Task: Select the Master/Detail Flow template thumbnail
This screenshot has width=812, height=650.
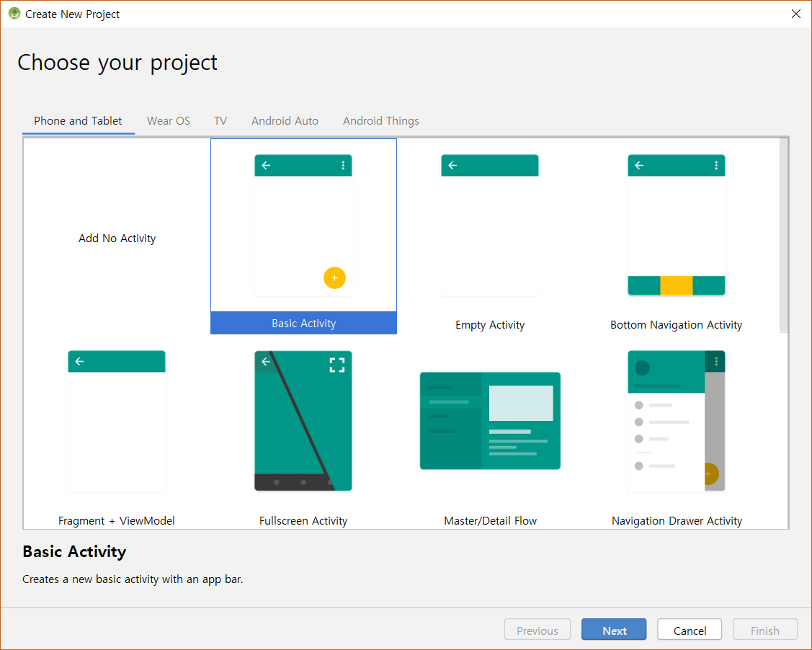Action: coord(490,421)
